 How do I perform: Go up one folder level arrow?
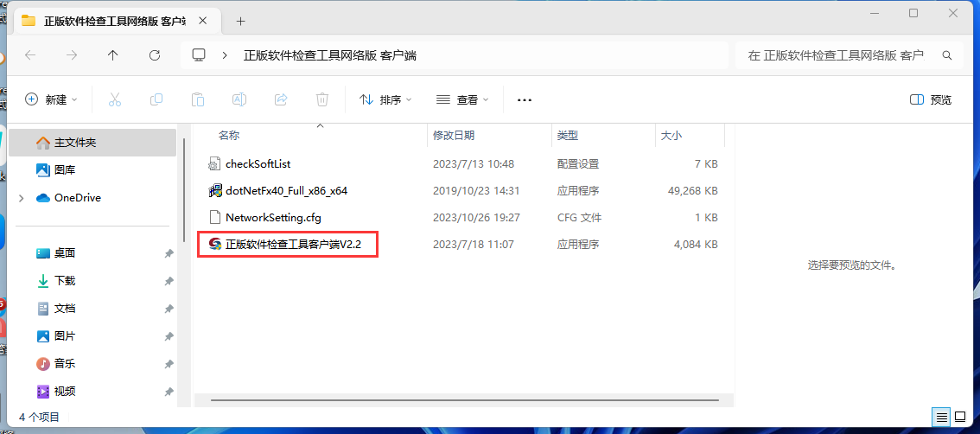113,55
